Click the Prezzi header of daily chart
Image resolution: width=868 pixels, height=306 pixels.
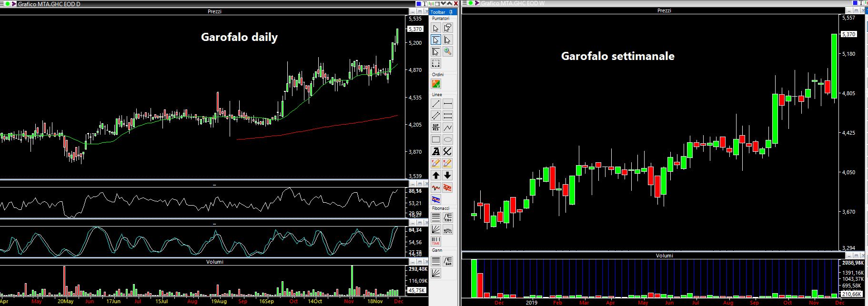click(x=214, y=11)
